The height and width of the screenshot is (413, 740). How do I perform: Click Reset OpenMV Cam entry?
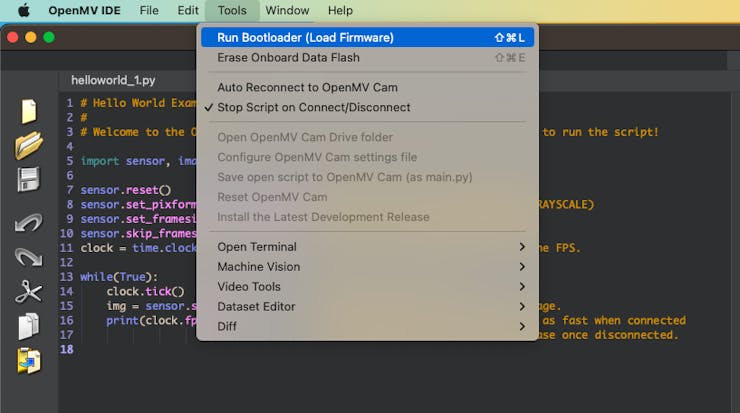[x=367, y=197]
